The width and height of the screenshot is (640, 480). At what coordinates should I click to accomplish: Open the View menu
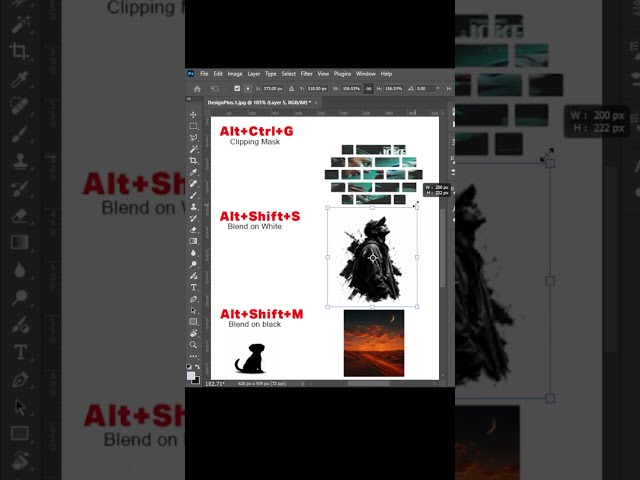coord(323,74)
